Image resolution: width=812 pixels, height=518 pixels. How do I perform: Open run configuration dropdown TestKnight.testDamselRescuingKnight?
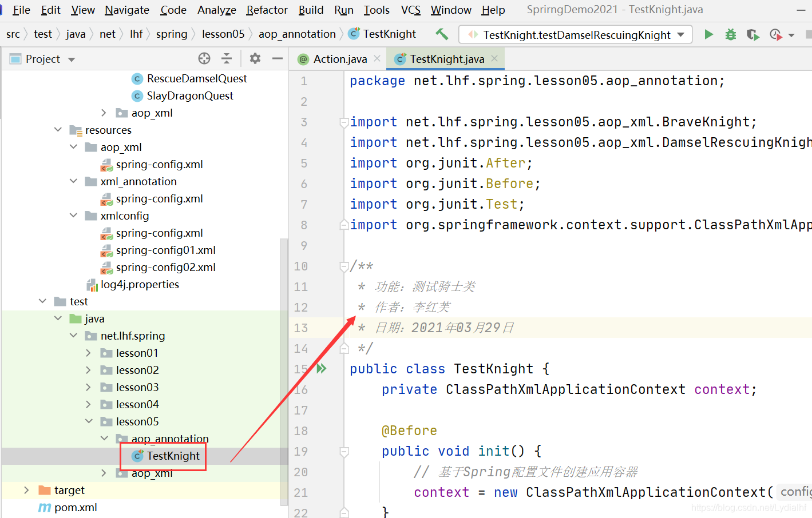tap(576, 34)
